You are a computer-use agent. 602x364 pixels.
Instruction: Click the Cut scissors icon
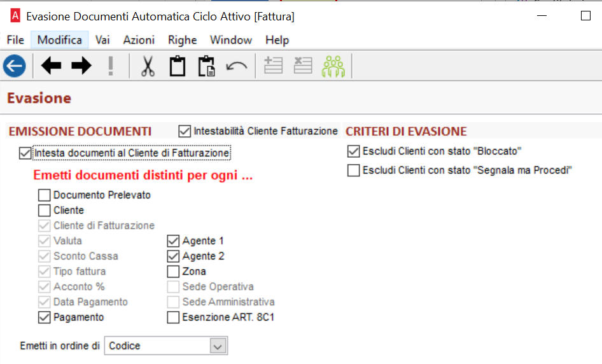point(148,66)
